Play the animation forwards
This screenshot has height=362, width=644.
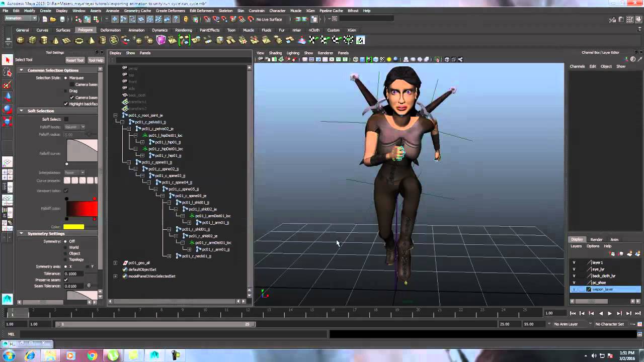(x=610, y=313)
